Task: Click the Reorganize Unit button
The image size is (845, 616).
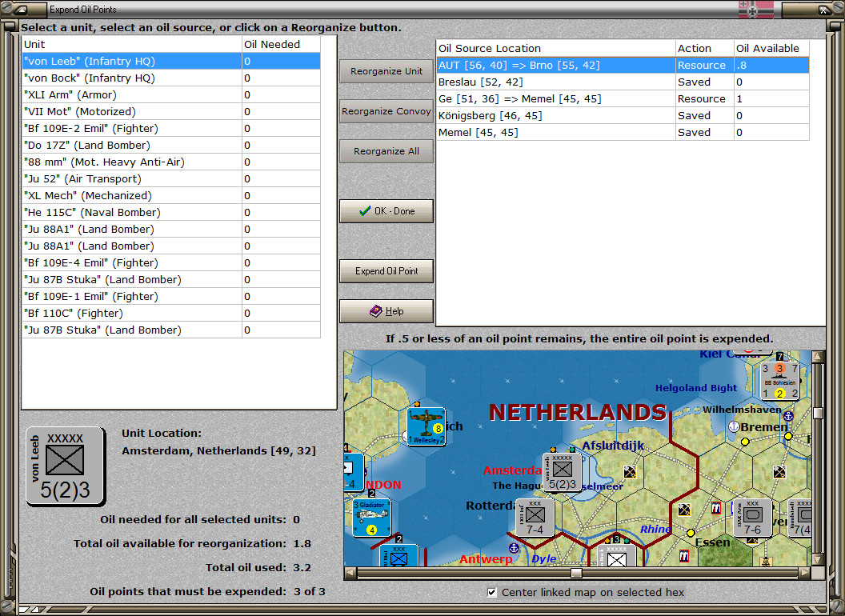Action: [386, 71]
